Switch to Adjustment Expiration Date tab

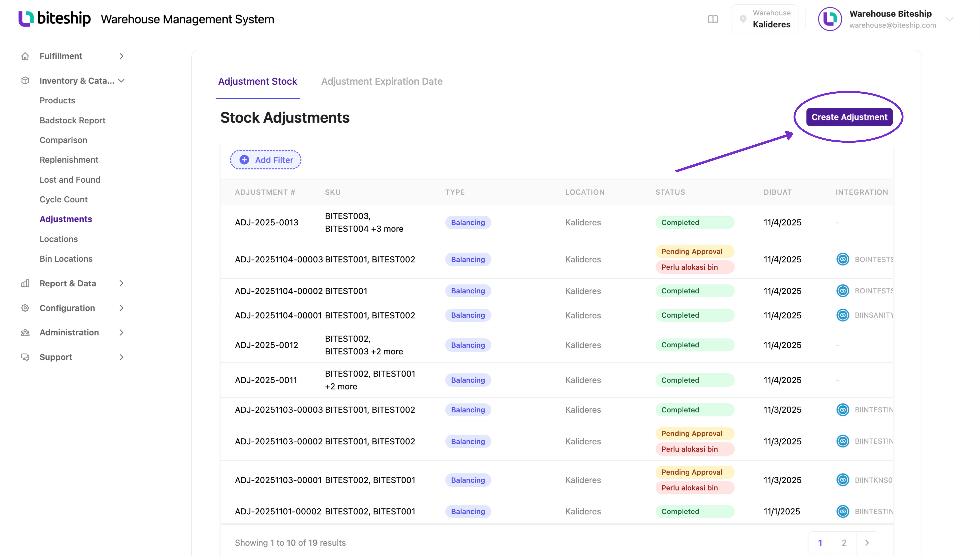[382, 81]
